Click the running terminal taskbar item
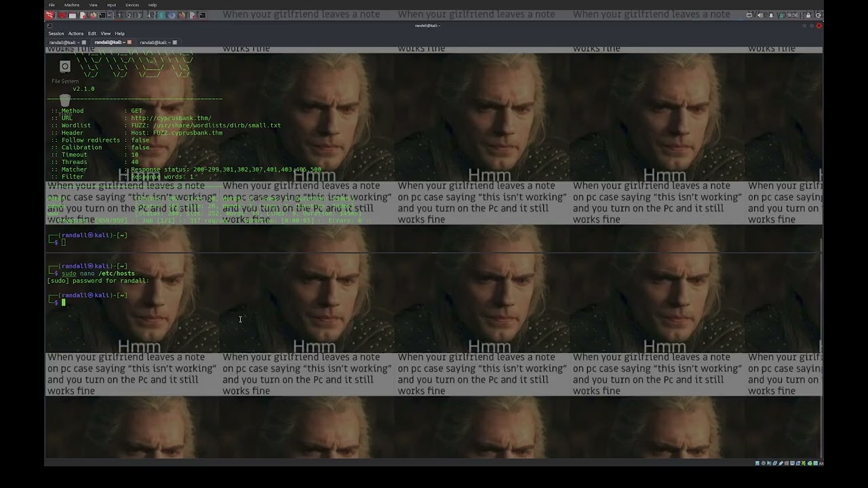Image resolution: width=868 pixels, height=488 pixels. pyautogui.click(x=202, y=15)
